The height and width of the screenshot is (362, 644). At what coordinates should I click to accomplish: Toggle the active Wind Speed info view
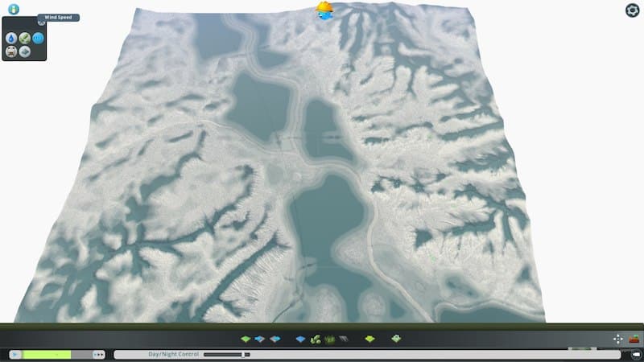coord(38,38)
